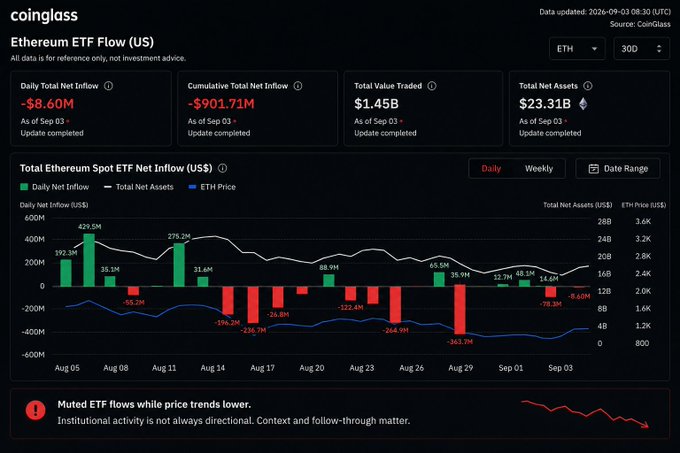Open the ETH asset dropdown
The width and height of the screenshot is (680, 453).
[576, 49]
